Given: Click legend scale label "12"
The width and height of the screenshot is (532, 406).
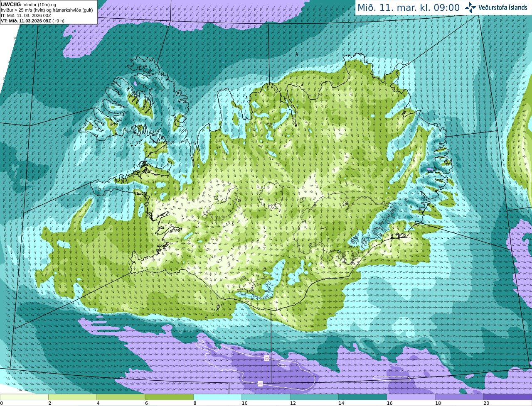Looking at the screenshot, I should [x=293, y=403].
